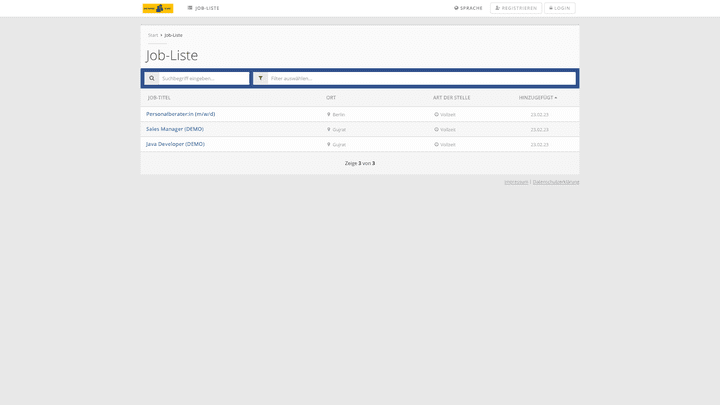Open the Sales Manager (DEMO) job

[174, 129]
